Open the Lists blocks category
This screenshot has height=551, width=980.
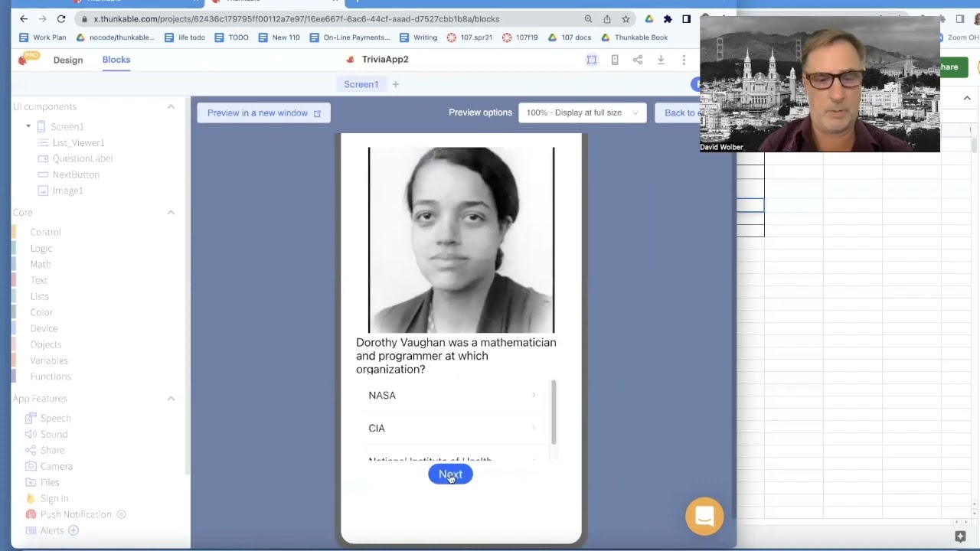click(39, 296)
